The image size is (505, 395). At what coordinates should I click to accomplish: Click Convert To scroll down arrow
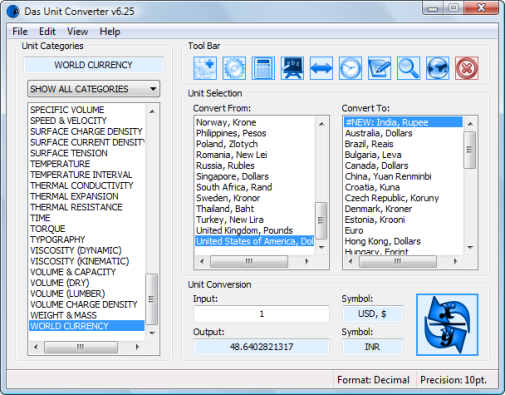[x=470, y=247]
